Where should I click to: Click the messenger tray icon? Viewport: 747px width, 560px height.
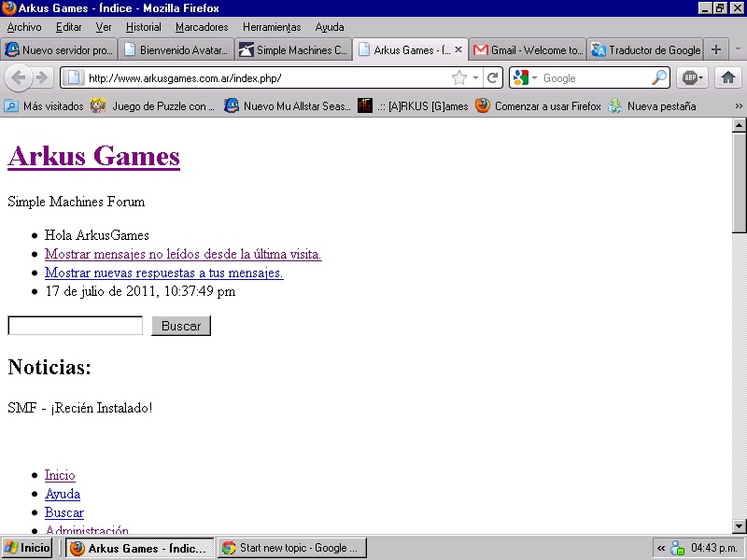(x=677, y=548)
